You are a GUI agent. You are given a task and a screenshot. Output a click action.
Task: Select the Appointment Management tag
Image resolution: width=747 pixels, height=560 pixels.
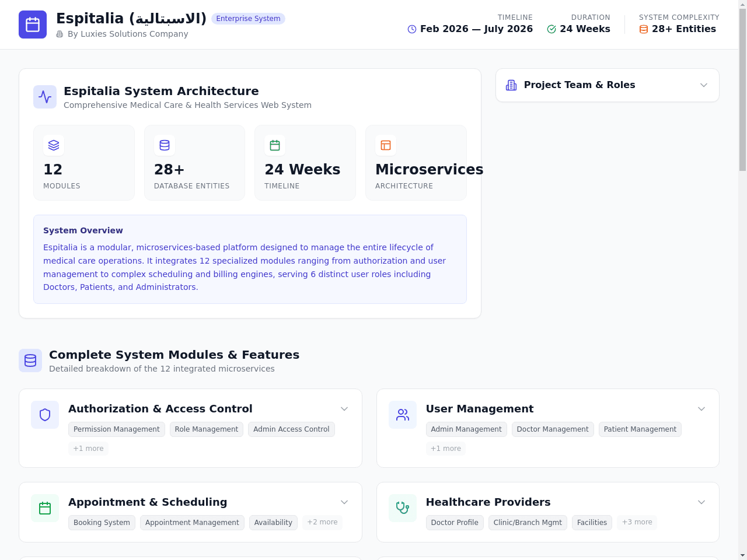point(192,523)
